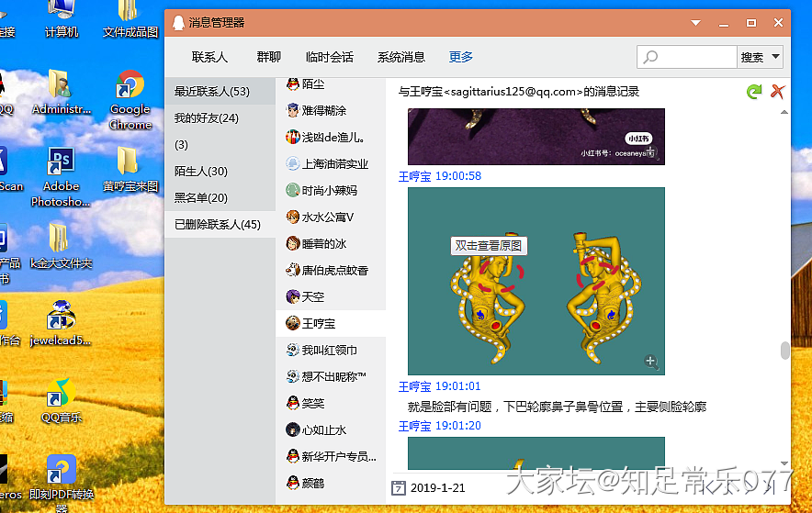The image size is (812, 513).
Task: Click the 搜索 button
Action: click(751, 57)
